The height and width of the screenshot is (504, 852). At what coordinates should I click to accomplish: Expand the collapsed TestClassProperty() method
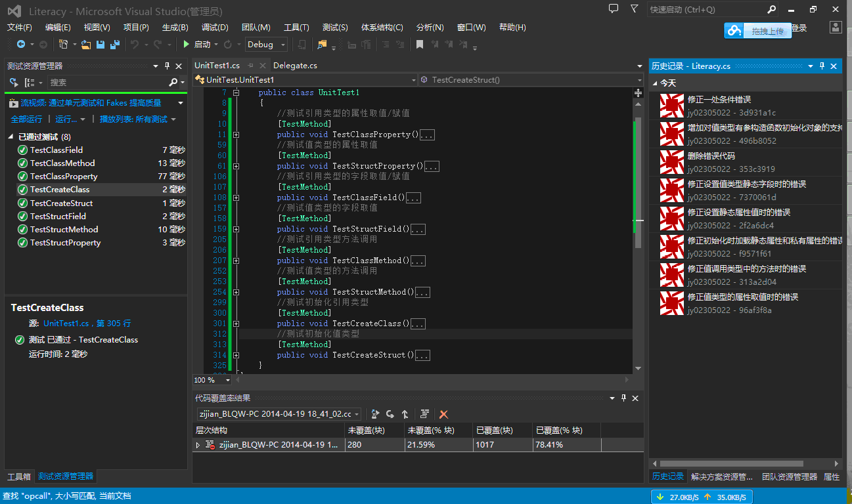(236, 135)
